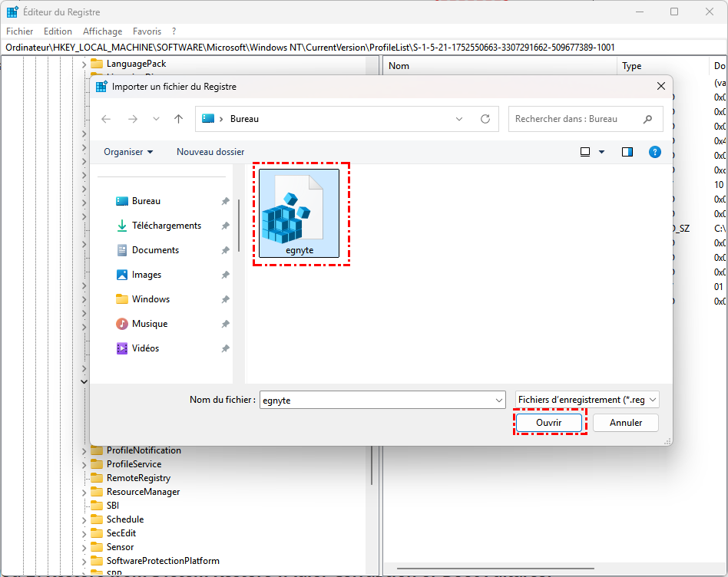Image resolution: width=728 pixels, height=577 pixels.
Task: Open the Organiser dropdown menu
Action: (128, 152)
